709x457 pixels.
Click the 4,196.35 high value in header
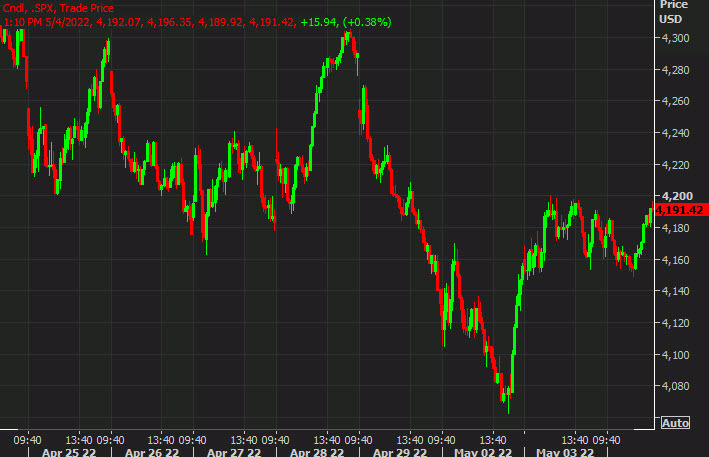coord(170,22)
